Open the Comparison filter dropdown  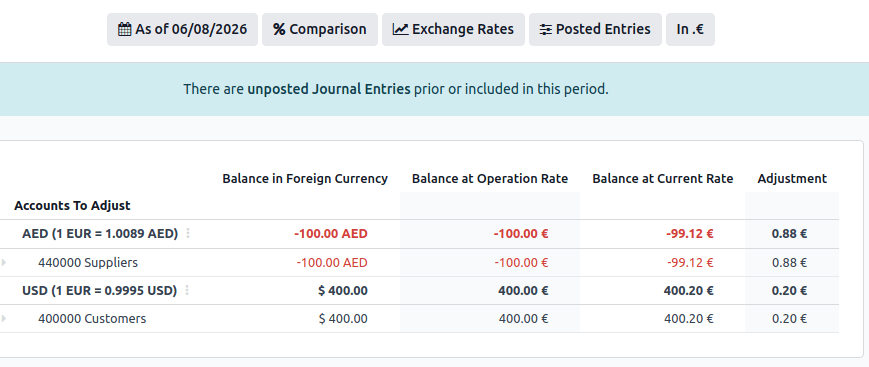320,29
